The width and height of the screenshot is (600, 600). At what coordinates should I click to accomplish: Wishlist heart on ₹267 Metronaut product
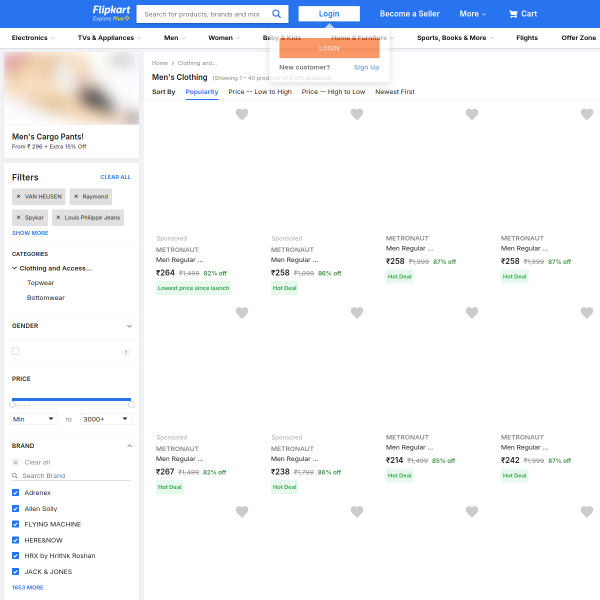click(242, 313)
